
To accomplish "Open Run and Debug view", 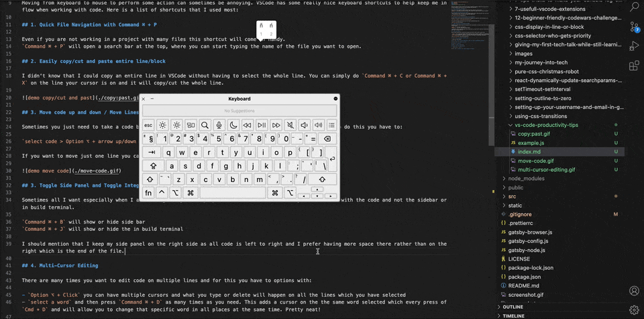I will [x=634, y=46].
